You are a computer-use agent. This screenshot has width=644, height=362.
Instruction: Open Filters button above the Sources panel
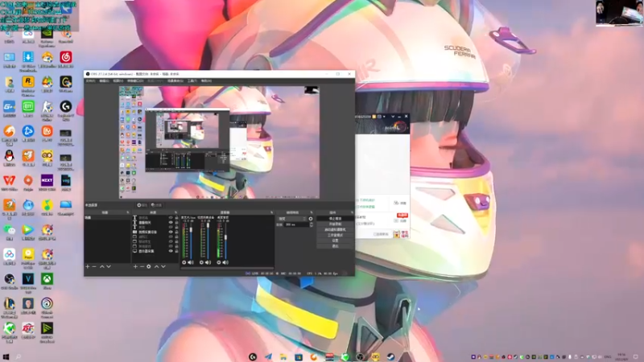[156, 205]
